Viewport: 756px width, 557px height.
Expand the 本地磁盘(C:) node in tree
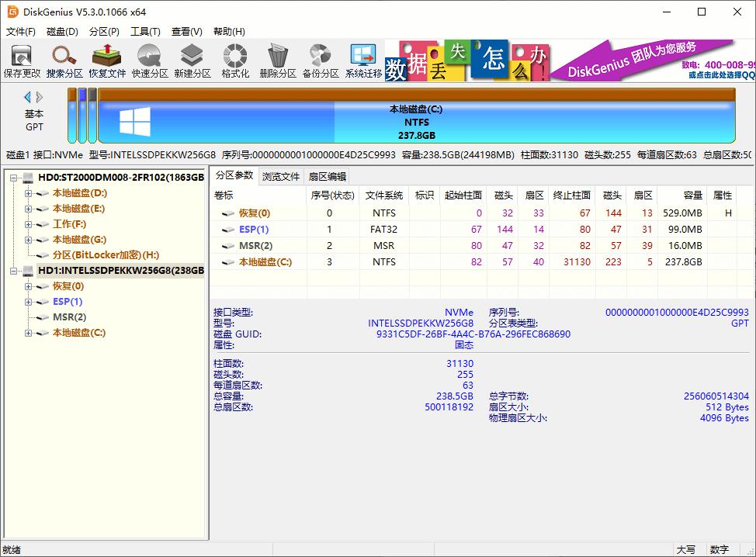29,333
